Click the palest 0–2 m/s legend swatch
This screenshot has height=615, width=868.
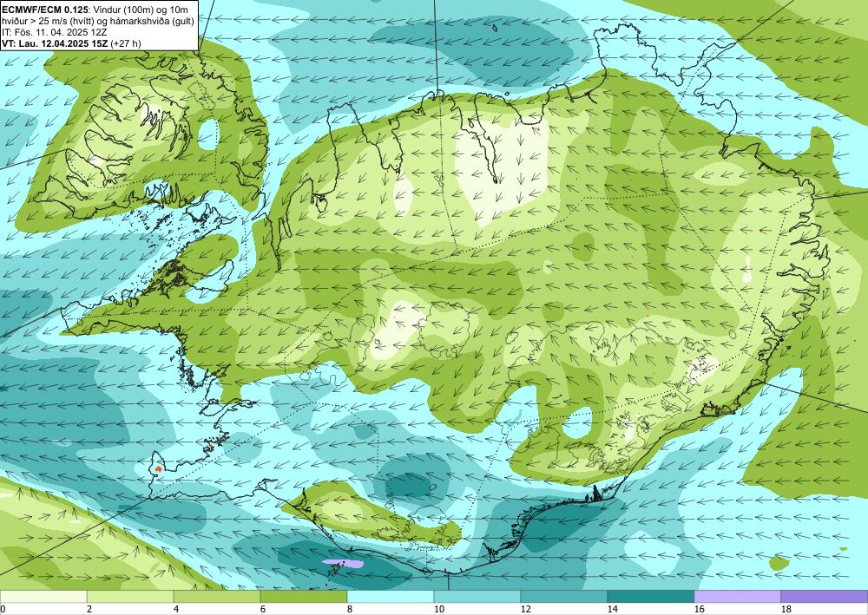coord(43,596)
